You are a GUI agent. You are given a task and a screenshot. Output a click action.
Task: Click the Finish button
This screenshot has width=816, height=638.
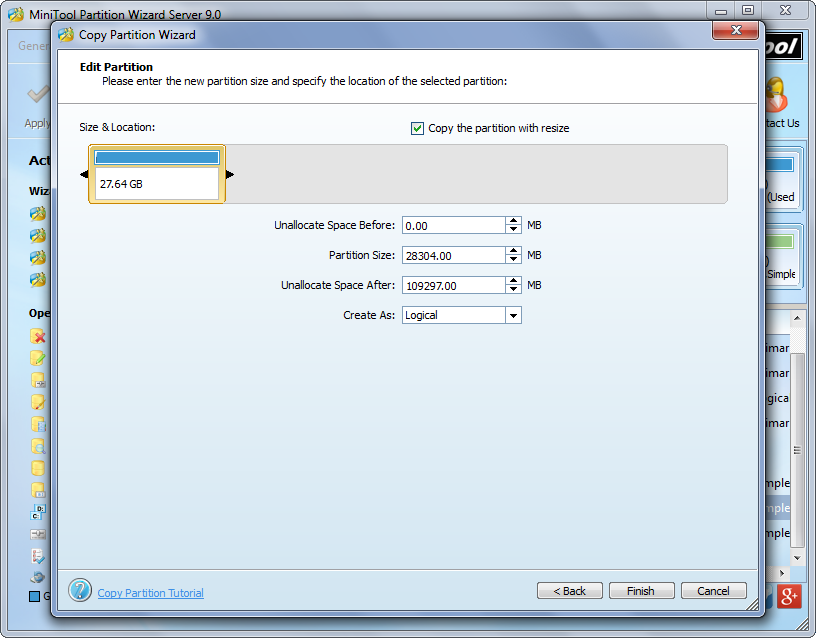click(642, 591)
